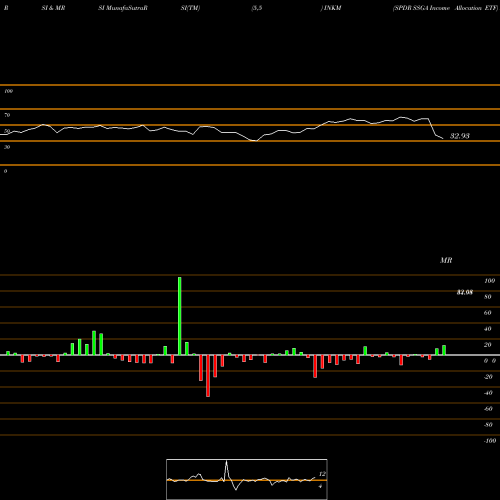Click the MR axis label '80'
This screenshot has width=500, height=500.
click(488, 297)
